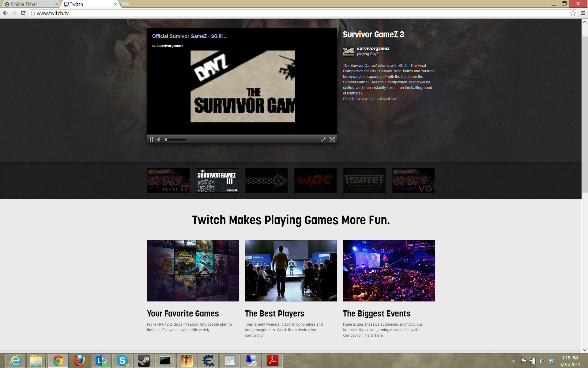Image resolution: width=588 pixels, height=368 pixels.
Task: Click the power/battery tray icon
Action: click(533, 361)
